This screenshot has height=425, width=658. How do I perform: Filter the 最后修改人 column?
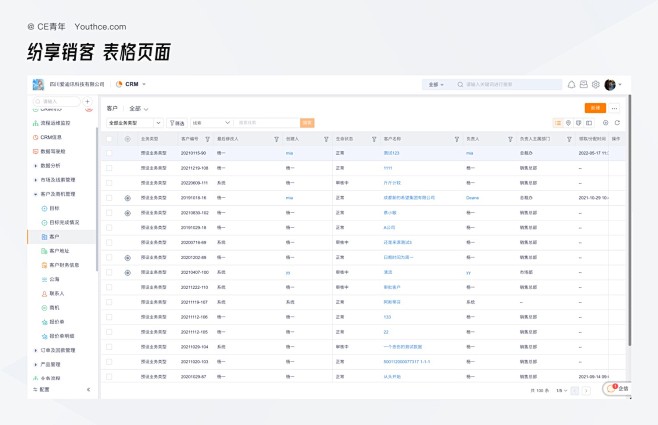(x=276, y=139)
